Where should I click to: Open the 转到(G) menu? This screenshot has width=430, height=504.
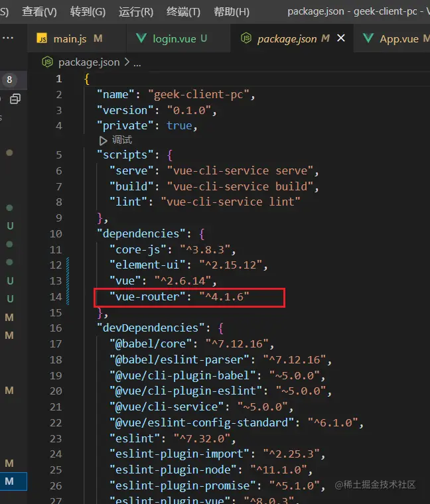(88, 12)
